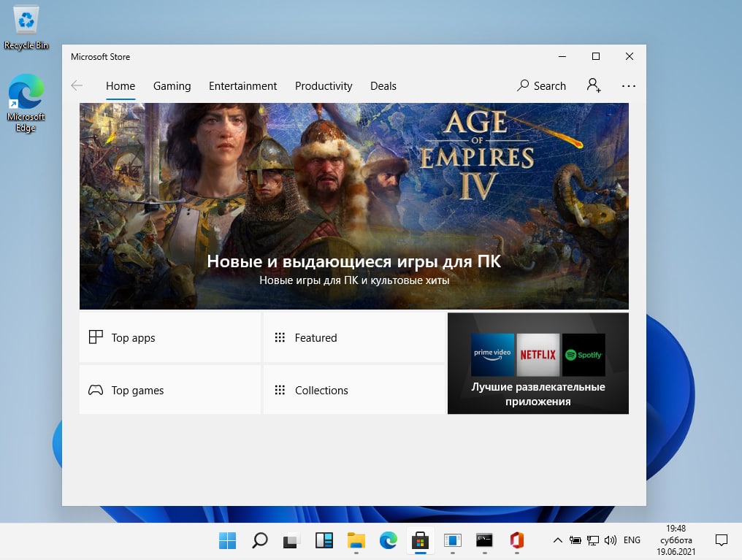Click the battery tray icon
Image resolution: width=742 pixels, height=560 pixels.
(575, 540)
